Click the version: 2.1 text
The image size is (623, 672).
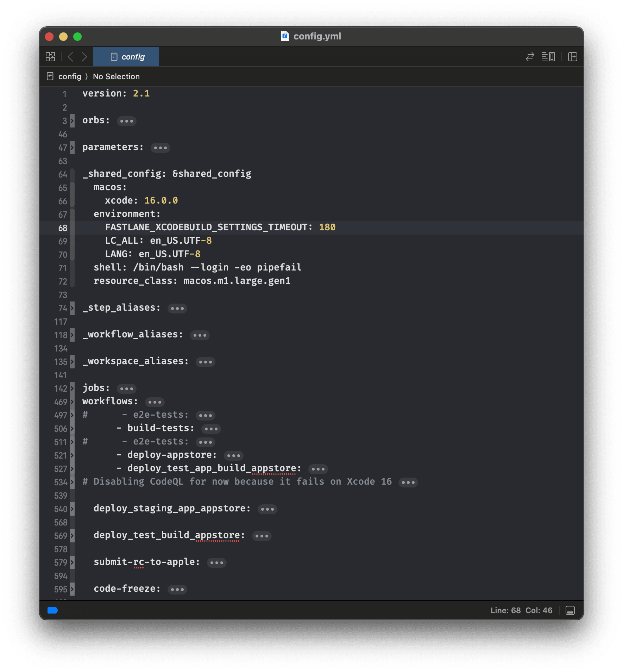click(x=116, y=93)
